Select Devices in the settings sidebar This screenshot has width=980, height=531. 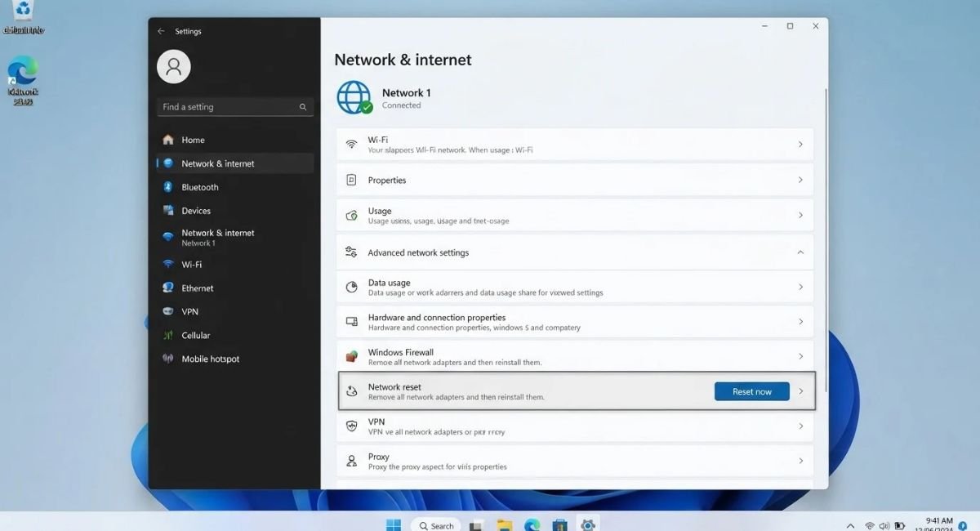(x=235, y=211)
